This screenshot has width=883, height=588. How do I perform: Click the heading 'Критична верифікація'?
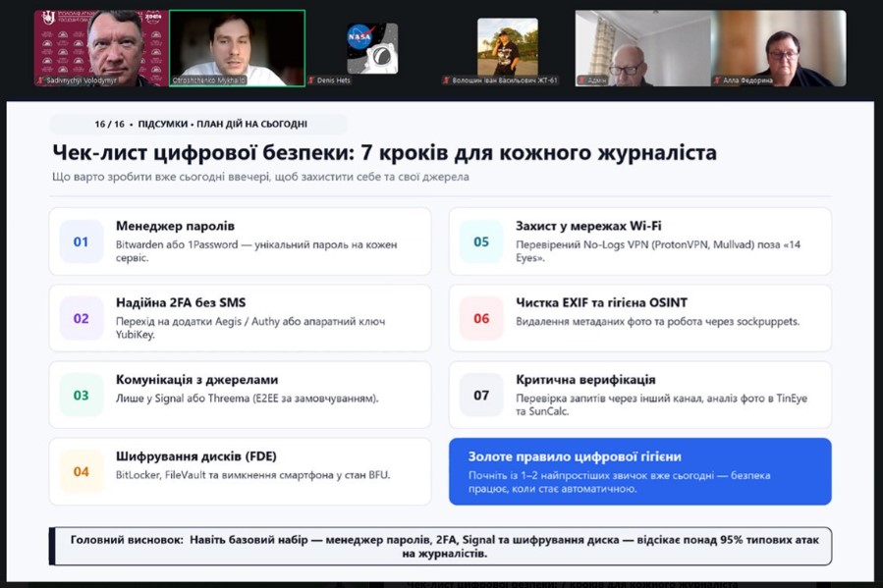pos(585,379)
